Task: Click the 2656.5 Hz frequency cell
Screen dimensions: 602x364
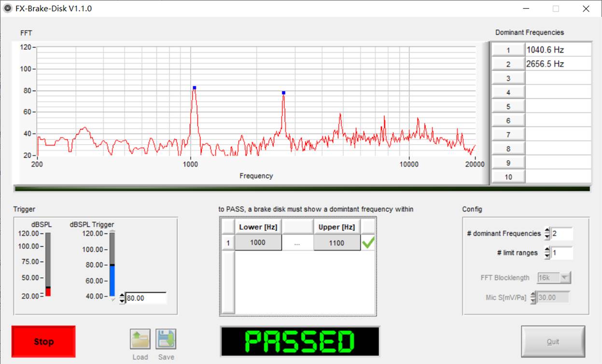Action: [558, 64]
